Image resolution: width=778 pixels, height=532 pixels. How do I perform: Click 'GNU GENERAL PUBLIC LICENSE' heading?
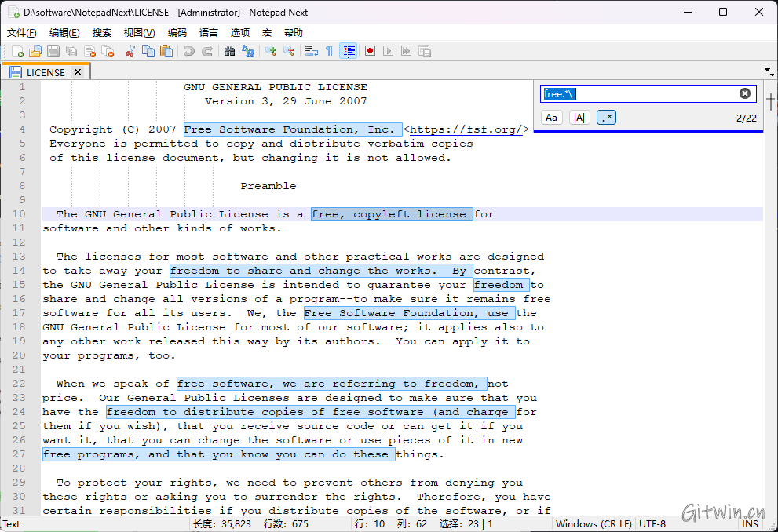click(276, 87)
